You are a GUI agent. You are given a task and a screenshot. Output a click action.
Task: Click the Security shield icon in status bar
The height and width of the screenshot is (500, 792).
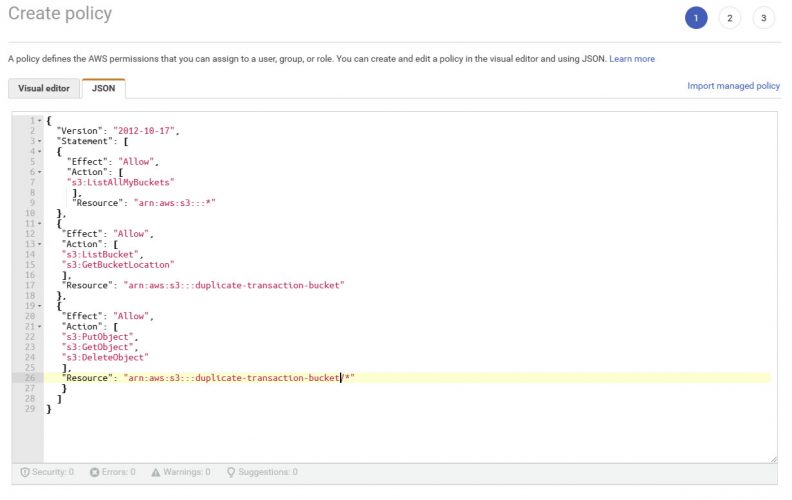tap(25, 472)
